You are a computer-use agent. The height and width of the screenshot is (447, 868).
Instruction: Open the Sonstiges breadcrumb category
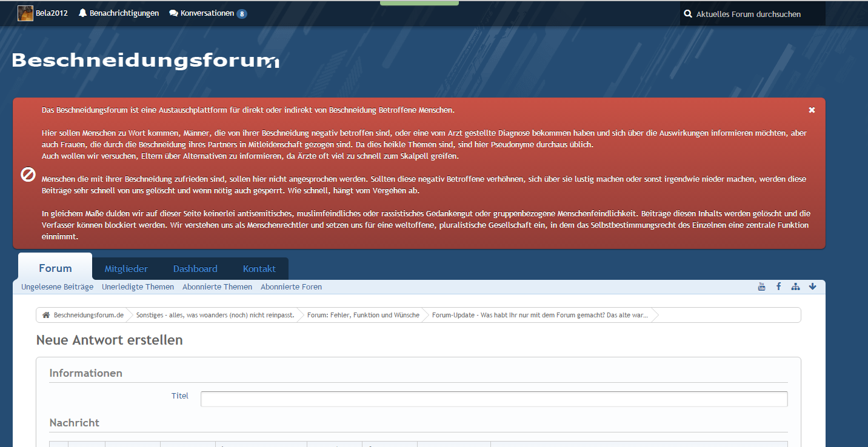click(215, 315)
